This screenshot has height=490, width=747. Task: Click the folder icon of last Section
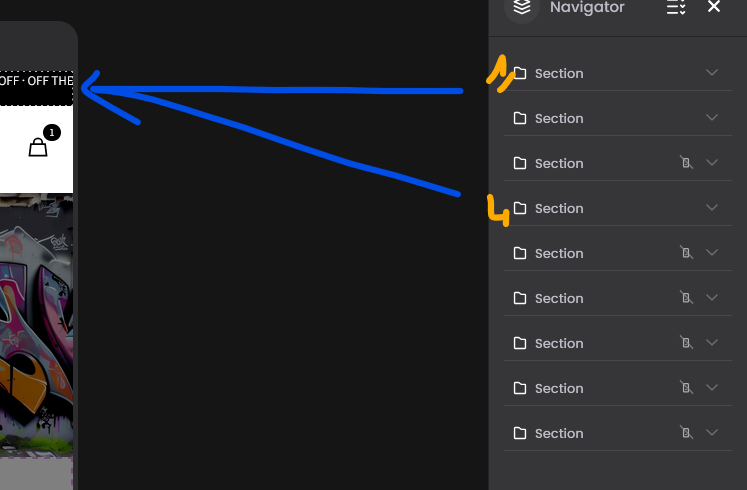(520, 433)
